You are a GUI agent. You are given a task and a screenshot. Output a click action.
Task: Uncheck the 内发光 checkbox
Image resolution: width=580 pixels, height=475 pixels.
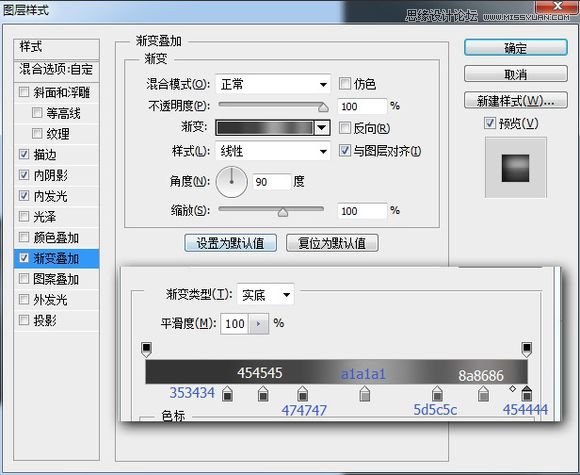pyautogui.click(x=24, y=195)
